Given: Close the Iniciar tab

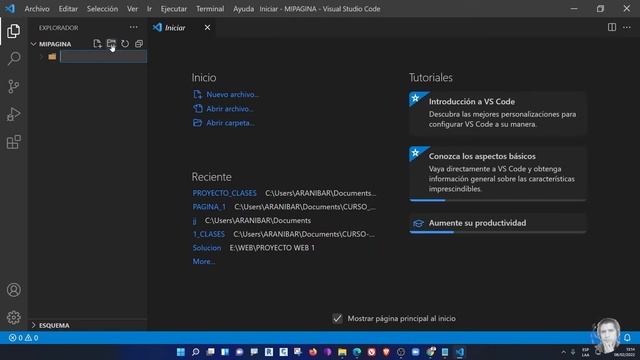Looking at the screenshot, I should 207,27.
